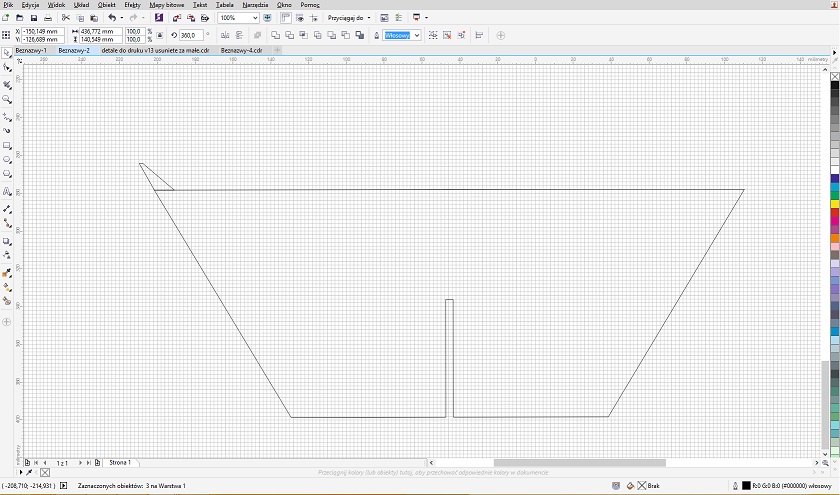Click the Save icon in toolbar

(34, 18)
